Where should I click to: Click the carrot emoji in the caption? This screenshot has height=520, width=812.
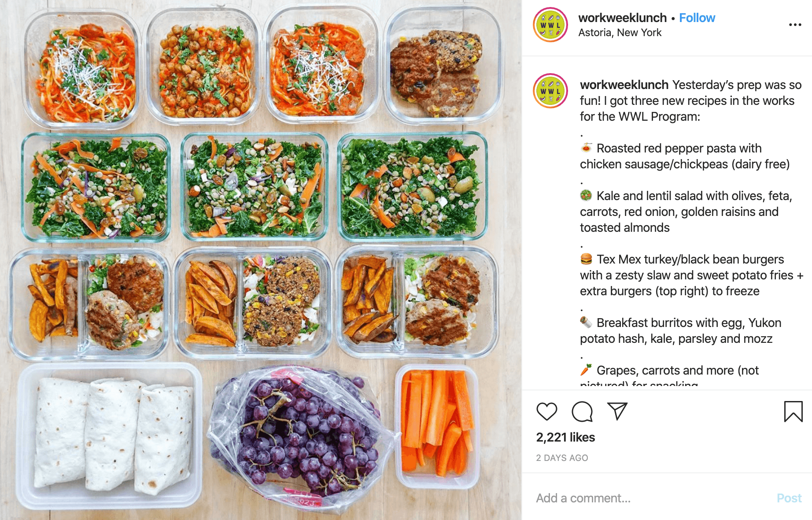586,370
